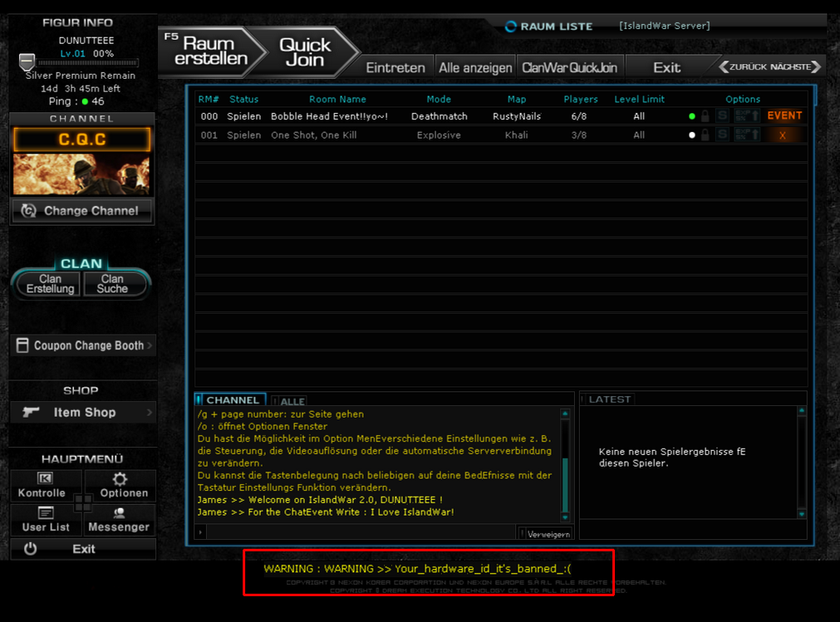Click the 'Deathmatch' mode cell

(440, 116)
